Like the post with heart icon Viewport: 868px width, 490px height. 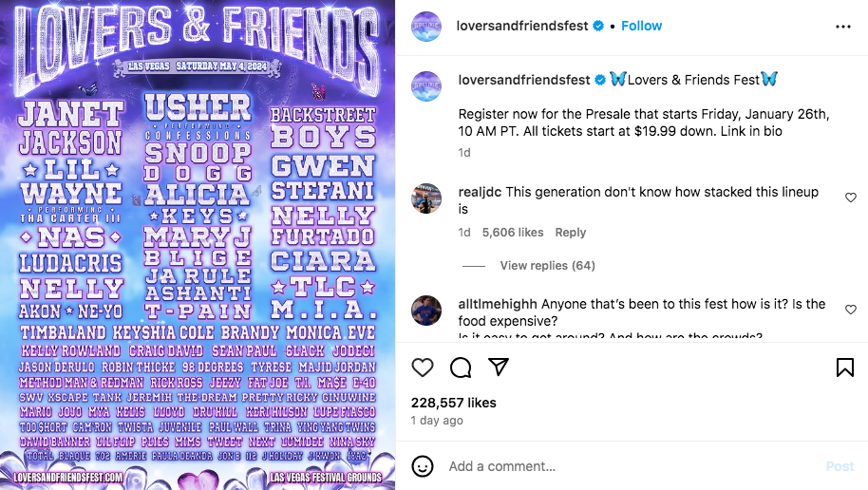tap(423, 367)
